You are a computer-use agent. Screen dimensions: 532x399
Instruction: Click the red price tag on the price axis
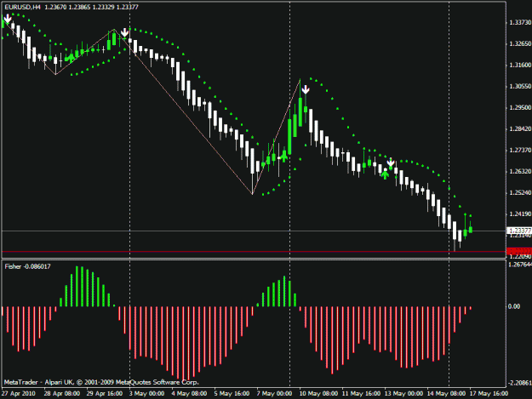tap(518, 251)
